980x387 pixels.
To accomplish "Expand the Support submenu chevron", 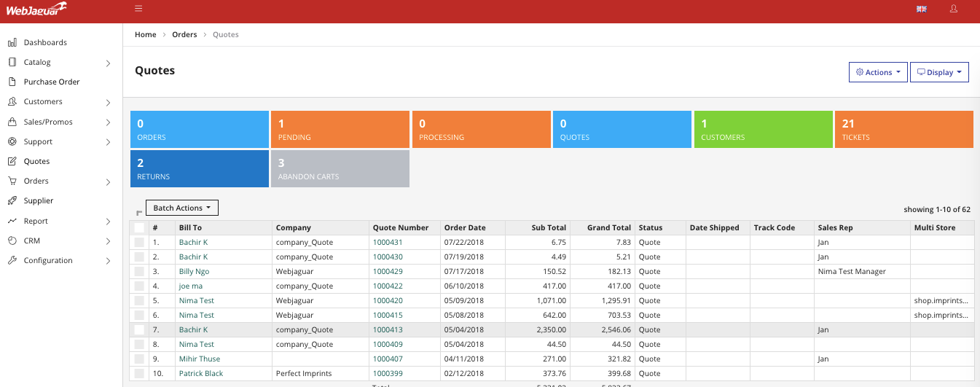I will point(108,142).
